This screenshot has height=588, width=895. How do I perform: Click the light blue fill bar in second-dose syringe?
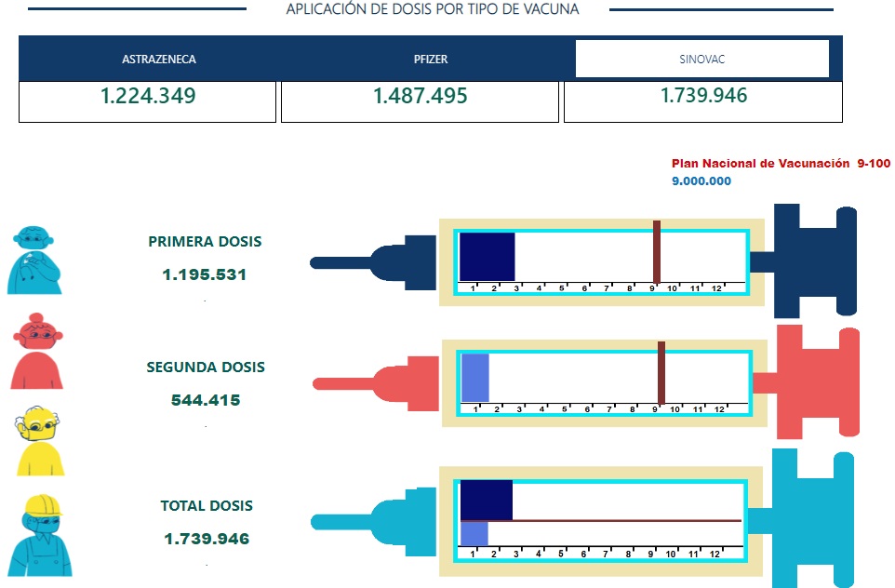coord(475,378)
